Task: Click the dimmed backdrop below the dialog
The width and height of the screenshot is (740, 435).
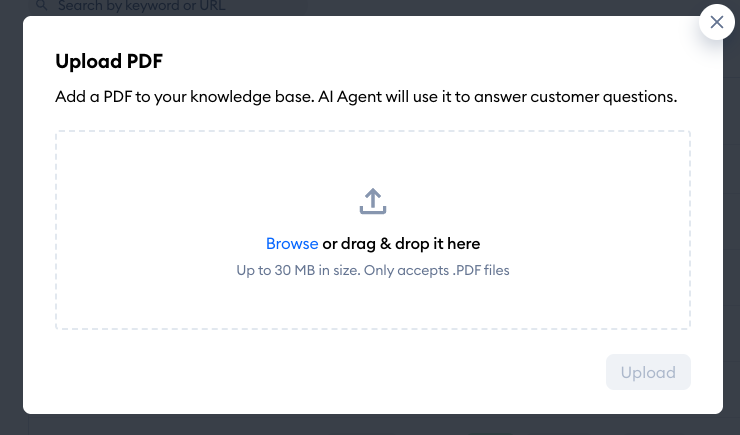Action: (x=370, y=425)
